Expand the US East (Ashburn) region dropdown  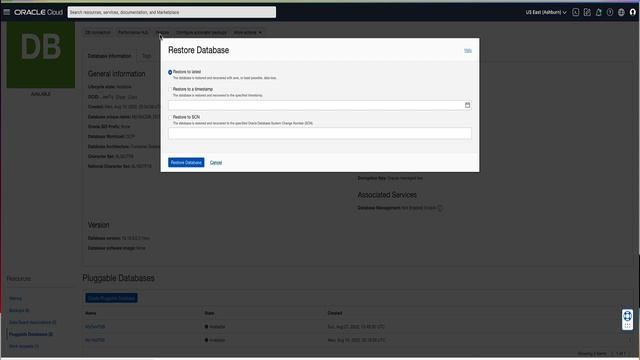click(x=546, y=12)
